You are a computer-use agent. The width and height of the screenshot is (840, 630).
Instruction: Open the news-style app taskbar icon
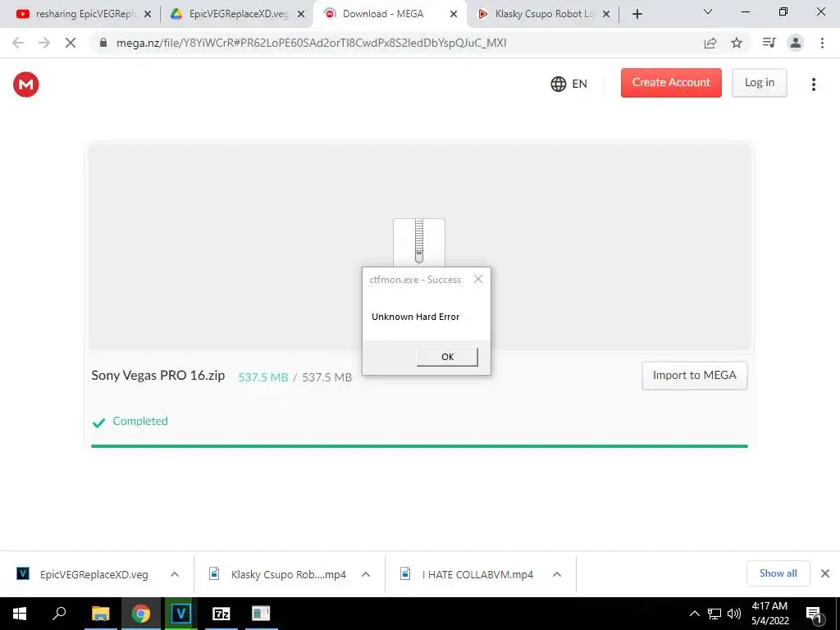[261, 614]
